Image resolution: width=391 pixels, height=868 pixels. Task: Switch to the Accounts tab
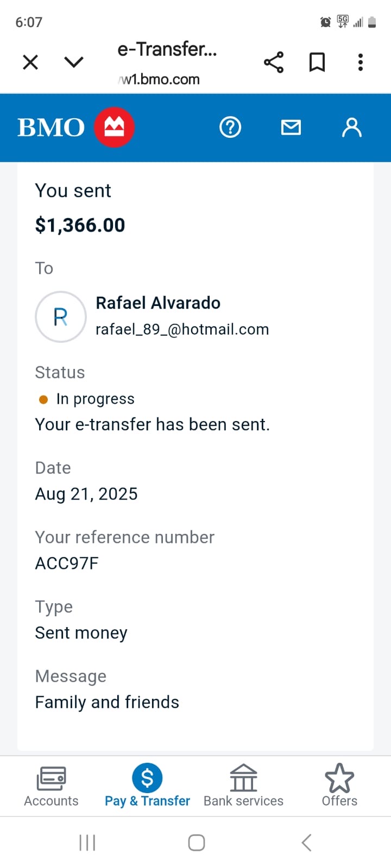point(51,785)
